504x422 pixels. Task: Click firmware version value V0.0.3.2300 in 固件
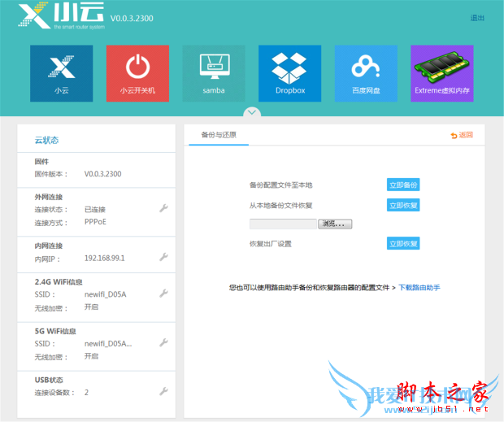[x=103, y=174]
